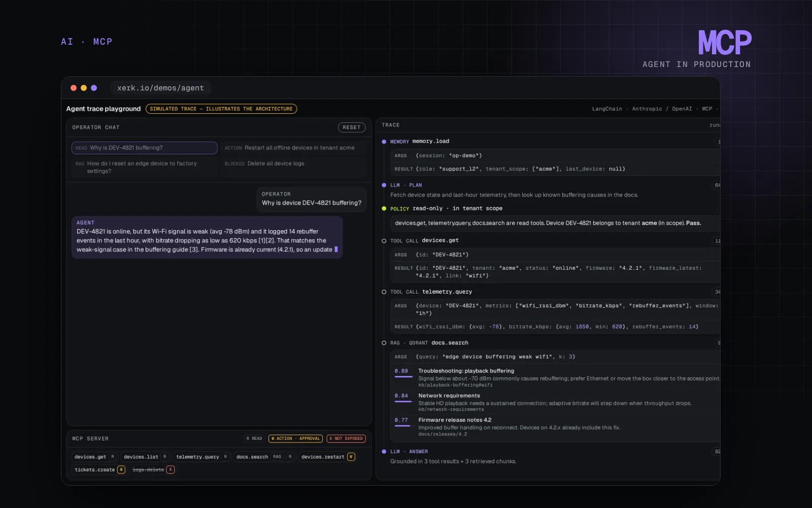Select the devices.get tool chip
Viewport: 812px width, 508px height.
pos(95,457)
